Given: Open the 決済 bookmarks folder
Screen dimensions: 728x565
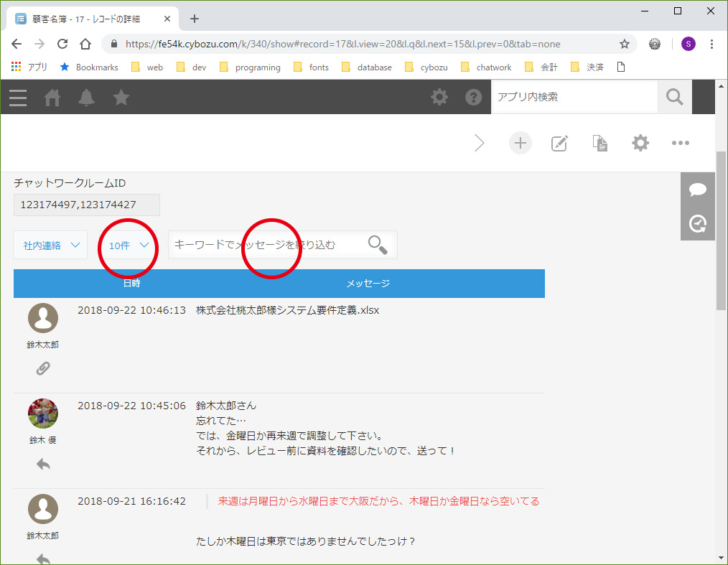Looking at the screenshot, I should [x=587, y=67].
